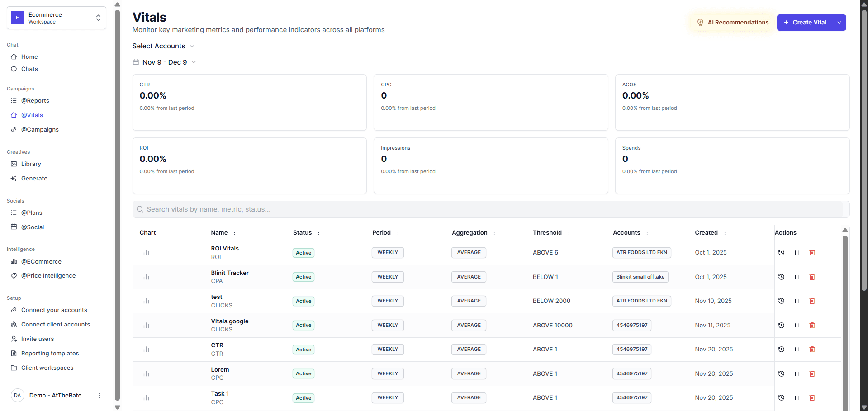The image size is (868, 411).
Task: Focus the Search vitals input field
Action: pyautogui.click(x=491, y=209)
